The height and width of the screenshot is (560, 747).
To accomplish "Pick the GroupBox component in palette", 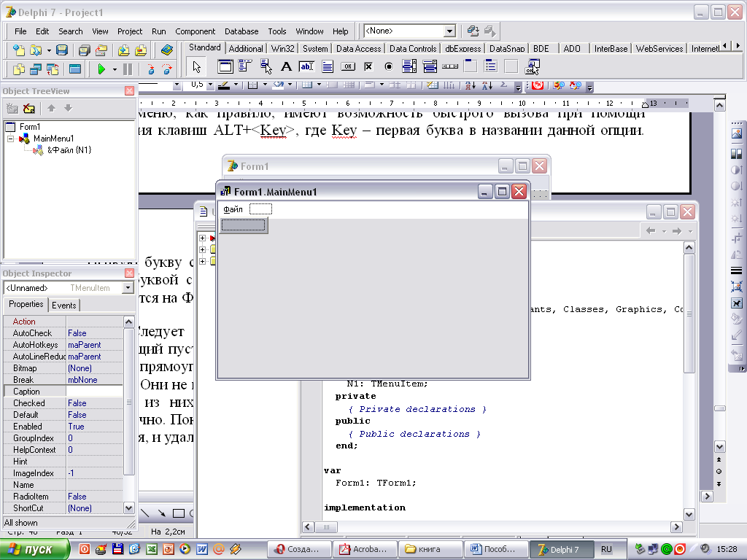I will [x=471, y=66].
